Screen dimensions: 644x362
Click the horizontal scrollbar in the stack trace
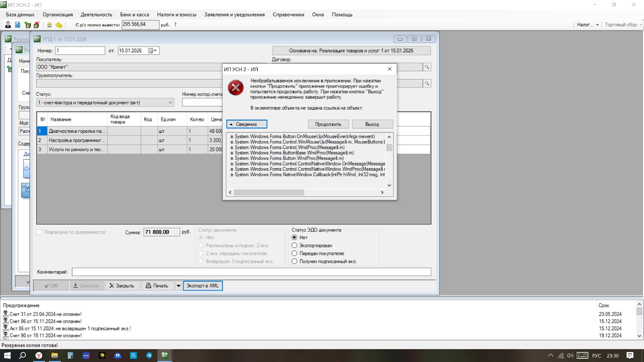point(269,192)
